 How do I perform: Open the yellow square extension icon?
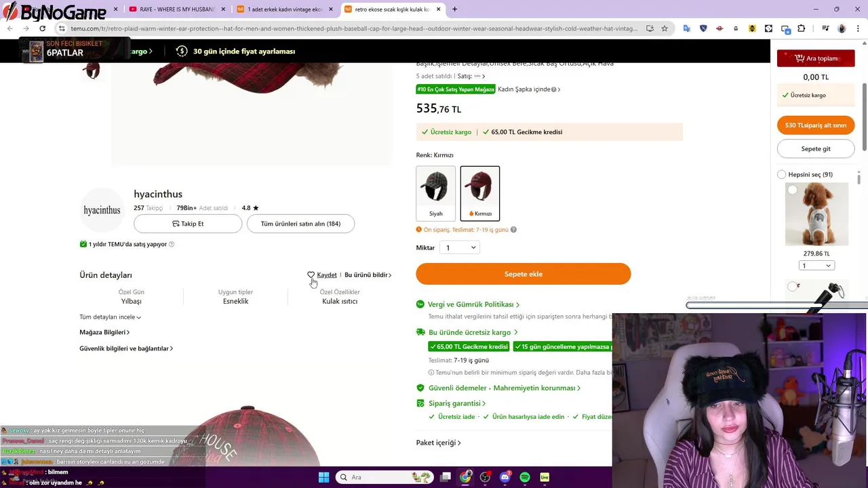tap(752, 28)
